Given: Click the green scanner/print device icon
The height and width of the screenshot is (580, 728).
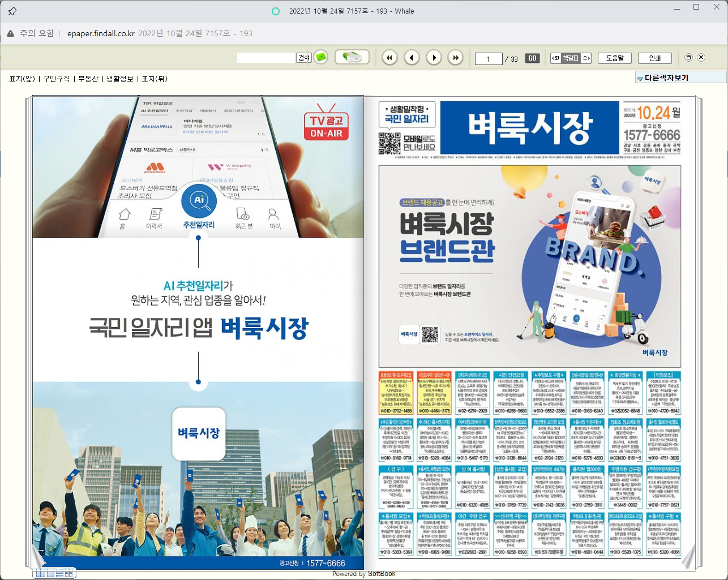Looking at the screenshot, I should [352, 57].
